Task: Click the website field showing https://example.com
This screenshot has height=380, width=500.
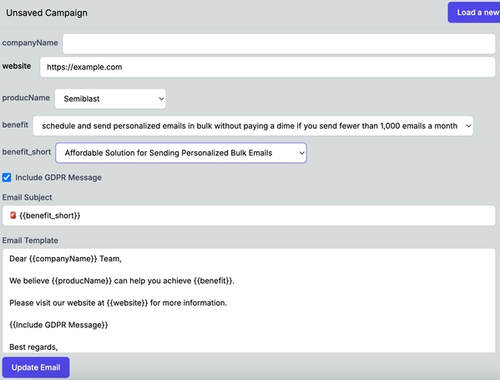Action: click(268, 67)
